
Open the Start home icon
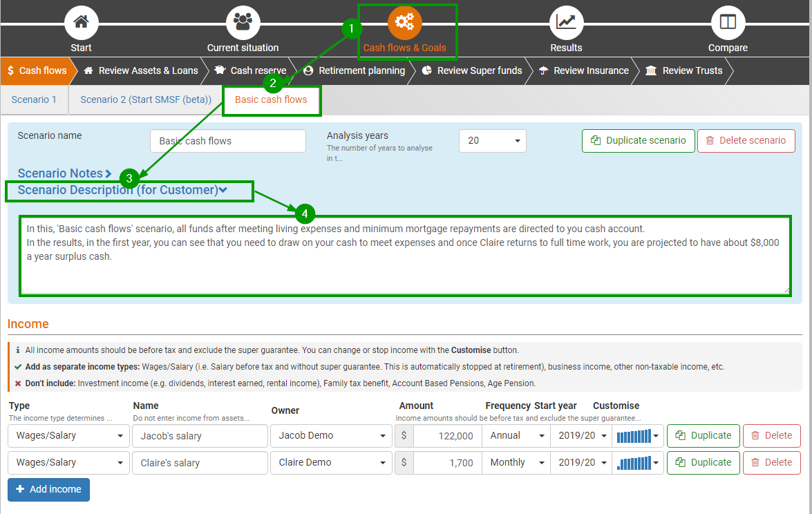point(81,22)
